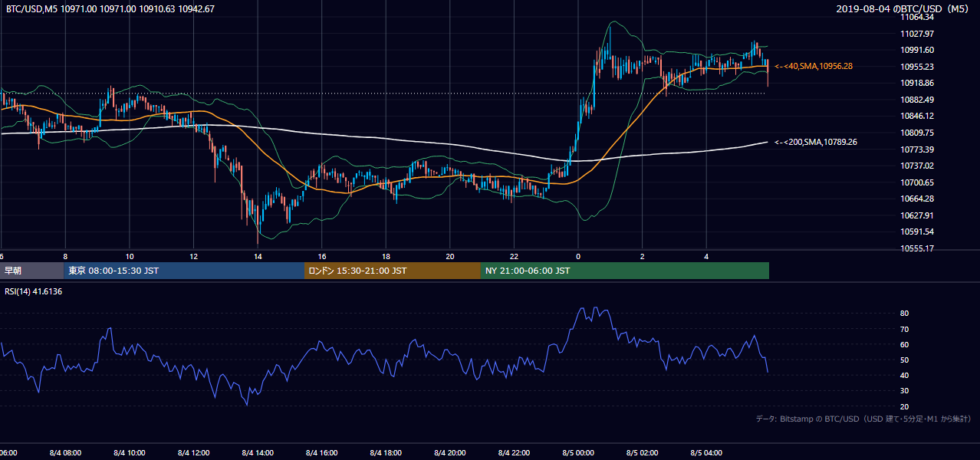Click the RSI(14) 41.6136 indicator label
The height and width of the screenshot is (460, 980).
(34, 291)
